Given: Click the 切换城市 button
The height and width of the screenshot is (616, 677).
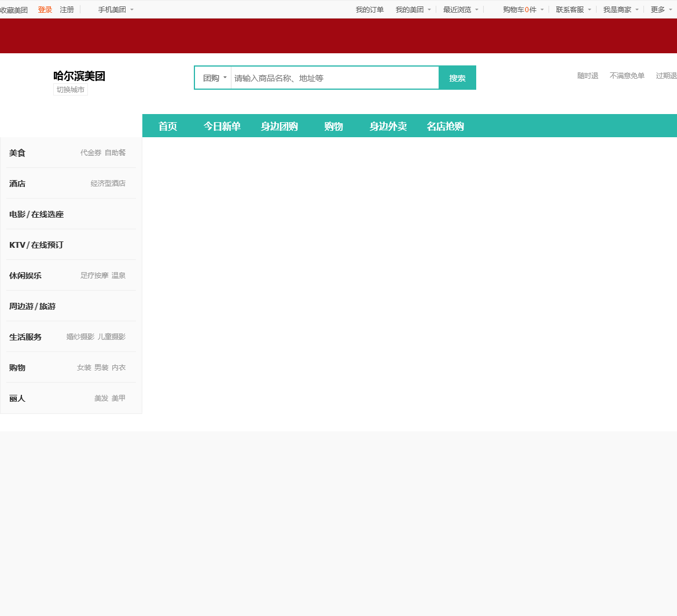Looking at the screenshot, I should (x=71, y=89).
